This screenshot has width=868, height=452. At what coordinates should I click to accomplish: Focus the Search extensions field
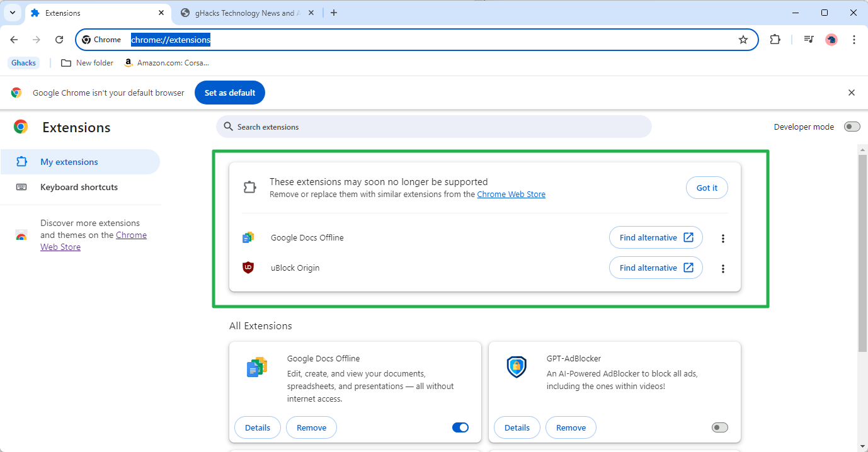tap(434, 127)
